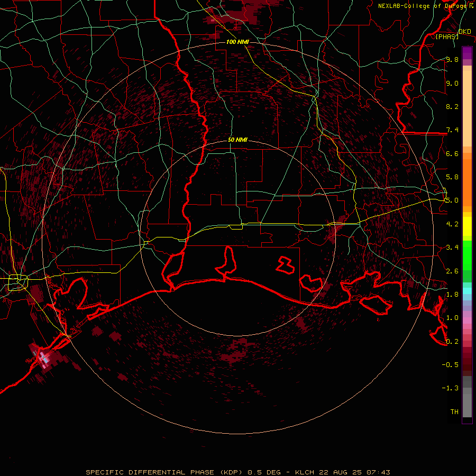
Task: Click the 0.2 value on the color scale
Action: [452, 342]
